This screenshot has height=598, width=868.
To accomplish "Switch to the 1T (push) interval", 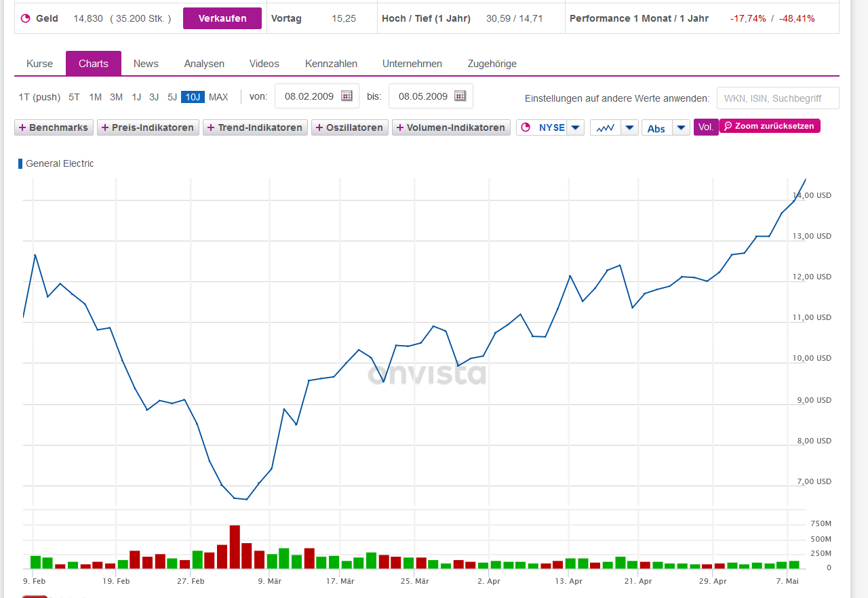I will coord(39,97).
